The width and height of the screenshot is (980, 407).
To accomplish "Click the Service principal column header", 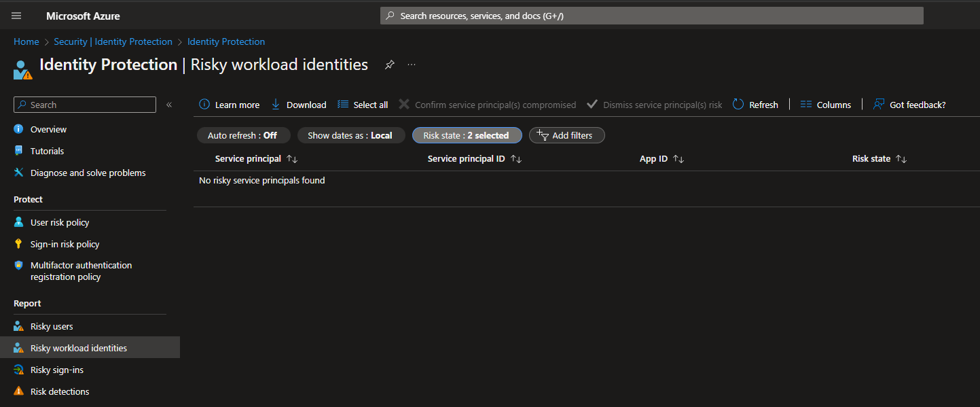I will 248,159.
